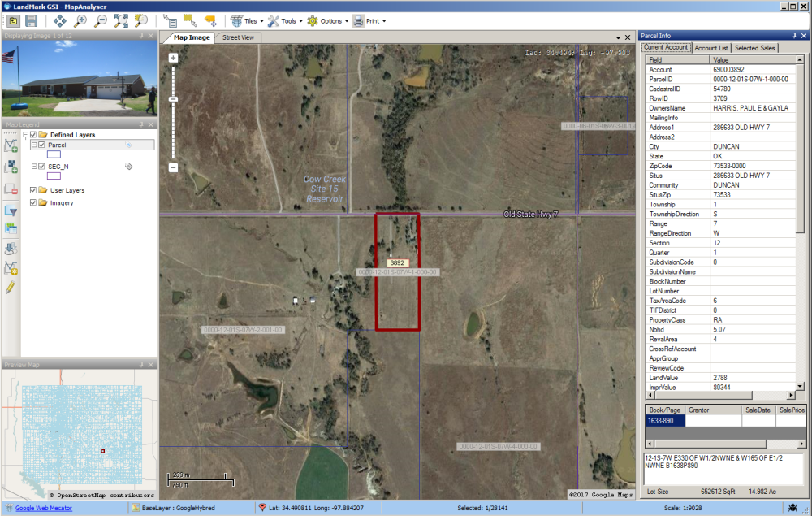Toggle the Imagery layer checkbox
This screenshot has height=516, width=812.
33,202
